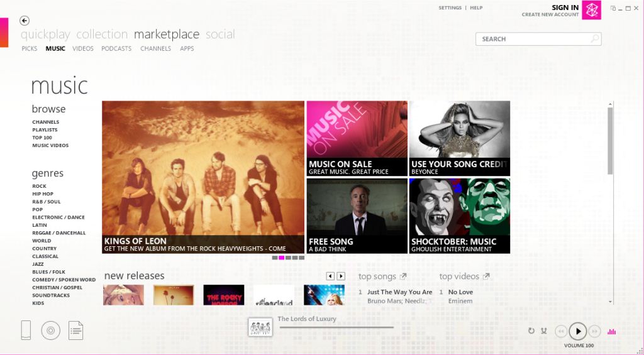This screenshot has height=355, width=644.
Task: Browse MUSIC VIDEOS in the sidebar
Action: [50, 145]
